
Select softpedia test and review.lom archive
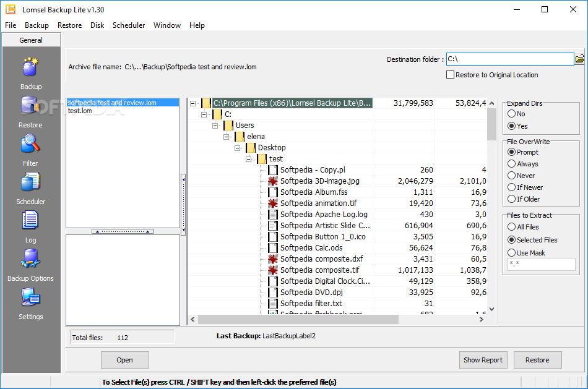click(123, 103)
